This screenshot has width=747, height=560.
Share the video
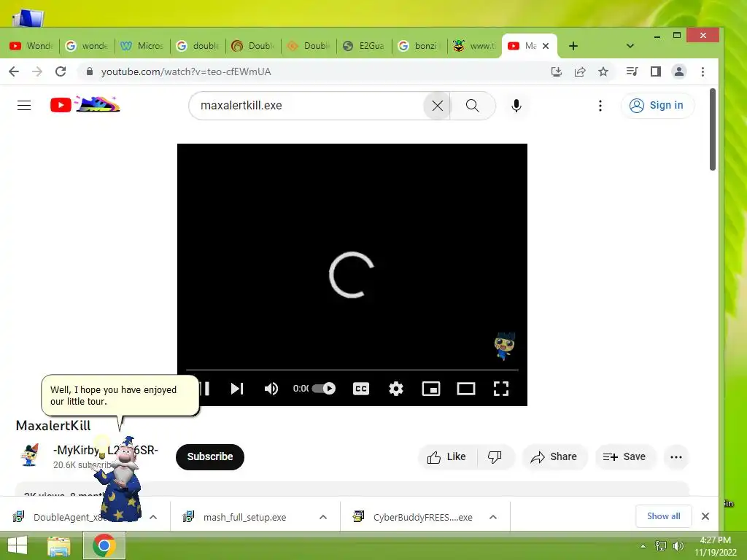tap(554, 457)
